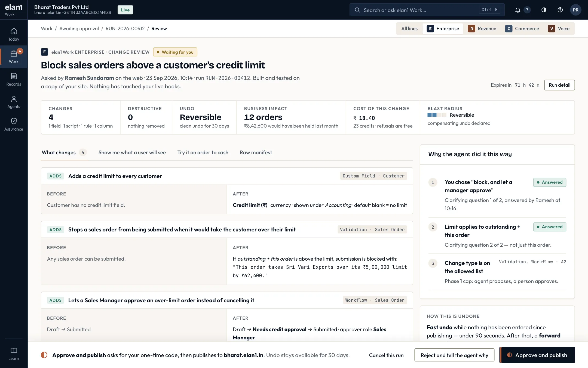Open the Work section in the sidebar
Screen dimensions: 588x368
(14, 57)
